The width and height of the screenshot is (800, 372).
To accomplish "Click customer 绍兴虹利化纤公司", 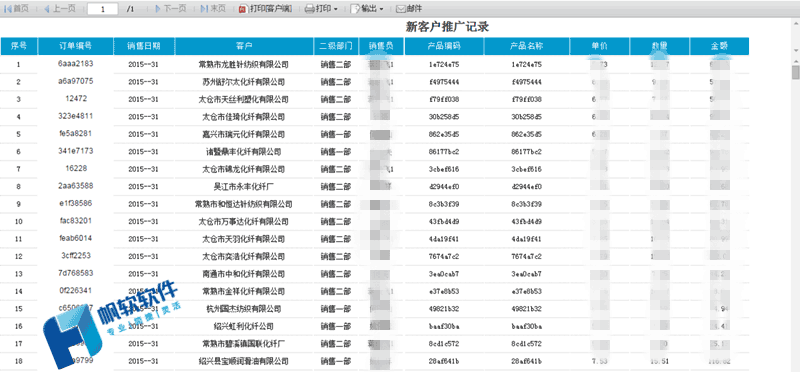I will (243, 327).
